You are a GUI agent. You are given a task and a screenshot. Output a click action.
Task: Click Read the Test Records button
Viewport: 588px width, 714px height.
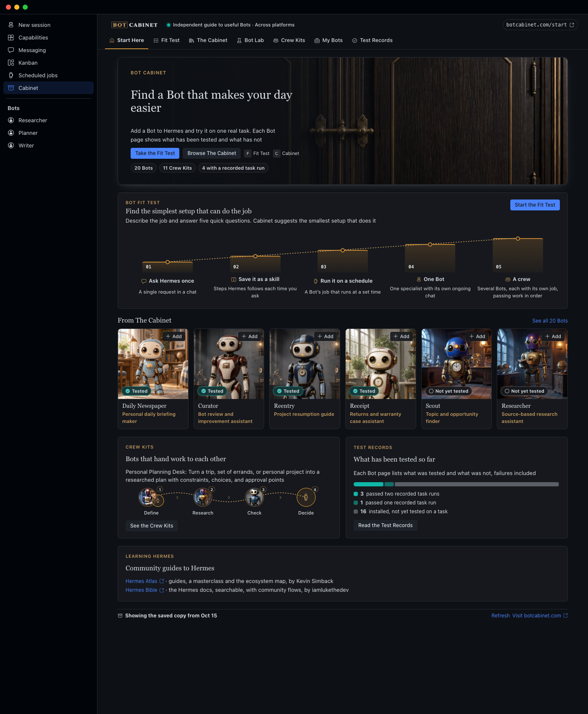386,525
